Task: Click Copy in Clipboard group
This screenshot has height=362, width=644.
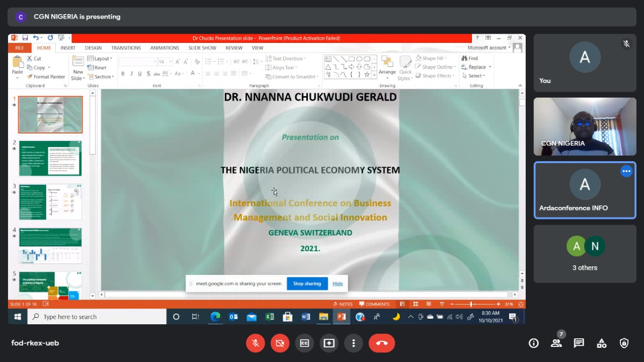Action: (x=38, y=67)
